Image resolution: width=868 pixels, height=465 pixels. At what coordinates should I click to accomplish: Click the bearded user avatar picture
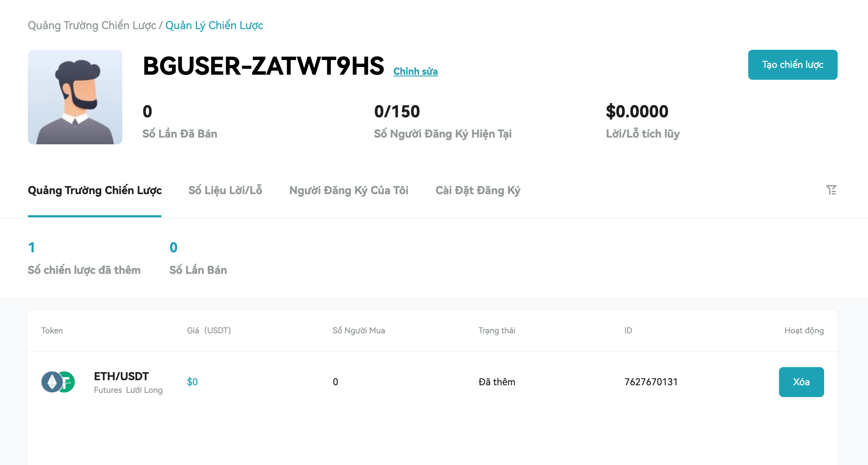pos(75,97)
